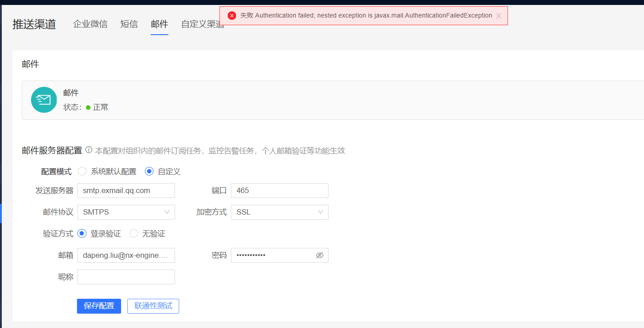Click the teal envelope email channel icon
Screen dimensions: 644x328
pyautogui.click(x=44, y=99)
